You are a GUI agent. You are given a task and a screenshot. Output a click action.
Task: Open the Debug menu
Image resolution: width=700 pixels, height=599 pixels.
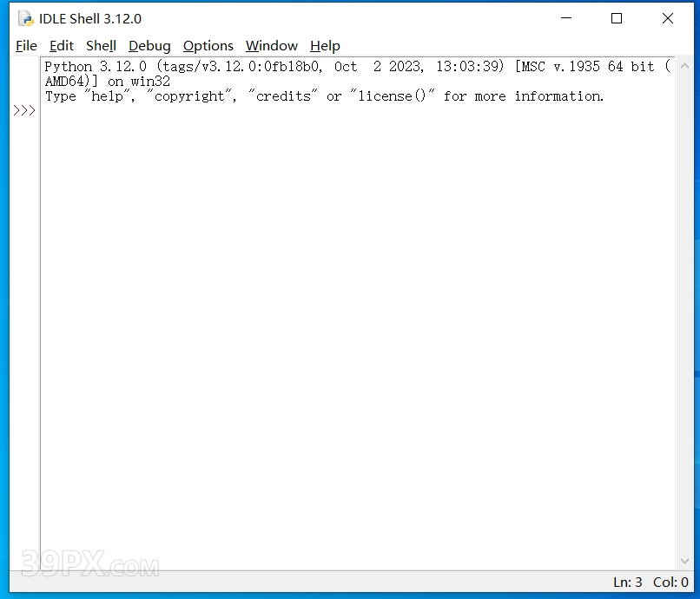(149, 45)
